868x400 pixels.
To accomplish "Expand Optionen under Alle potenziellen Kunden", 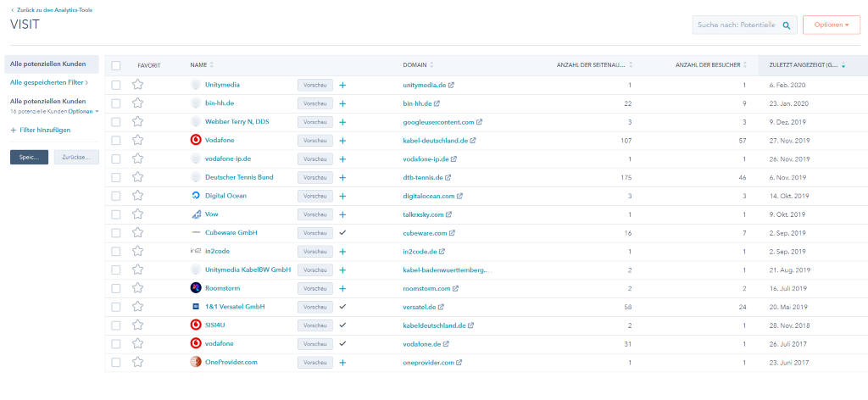I will [x=83, y=111].
